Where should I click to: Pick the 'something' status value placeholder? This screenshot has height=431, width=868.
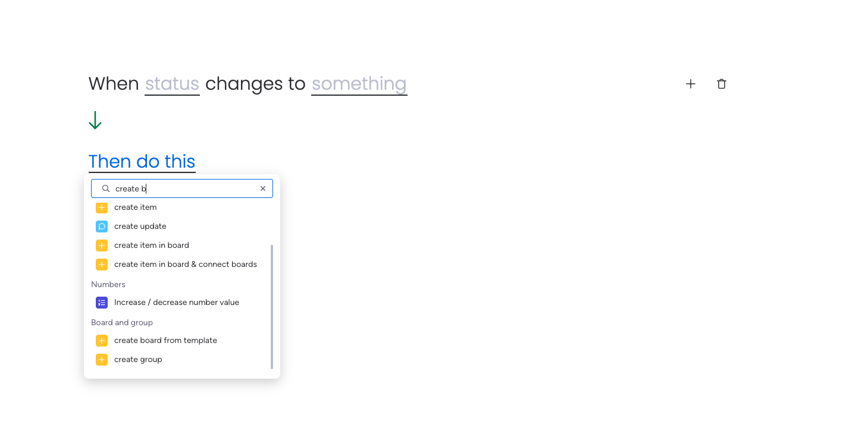click(359, 84)
